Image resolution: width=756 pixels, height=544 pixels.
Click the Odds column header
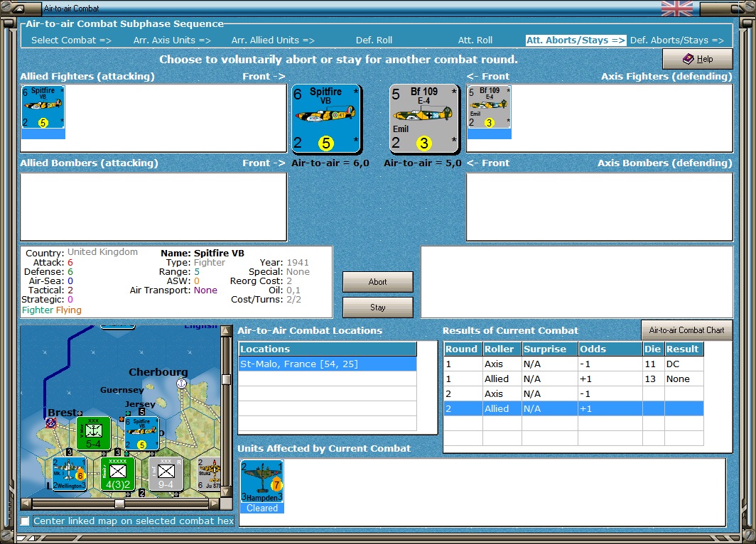coord(610,349)
